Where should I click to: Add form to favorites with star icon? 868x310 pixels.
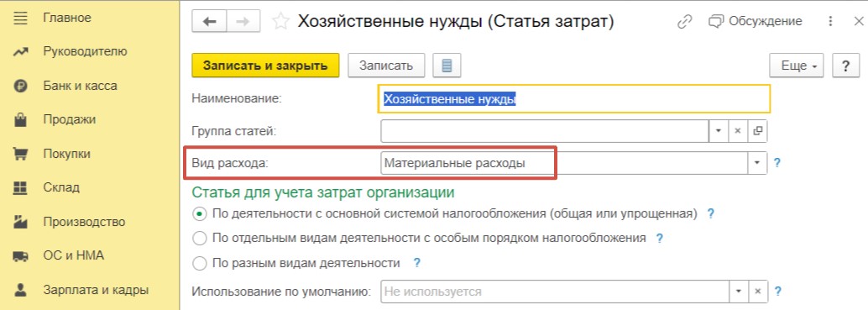pos(280,22)
